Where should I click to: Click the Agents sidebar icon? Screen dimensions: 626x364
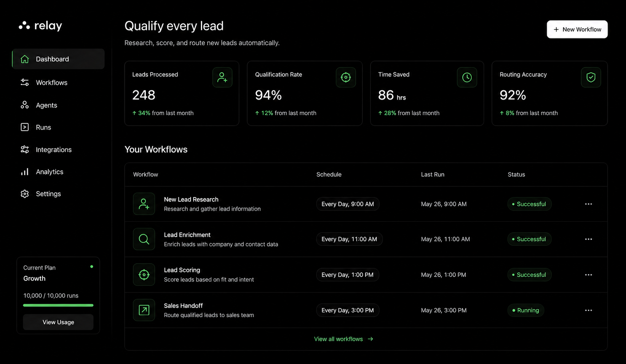pyautogui.click(x=25, y=105)
